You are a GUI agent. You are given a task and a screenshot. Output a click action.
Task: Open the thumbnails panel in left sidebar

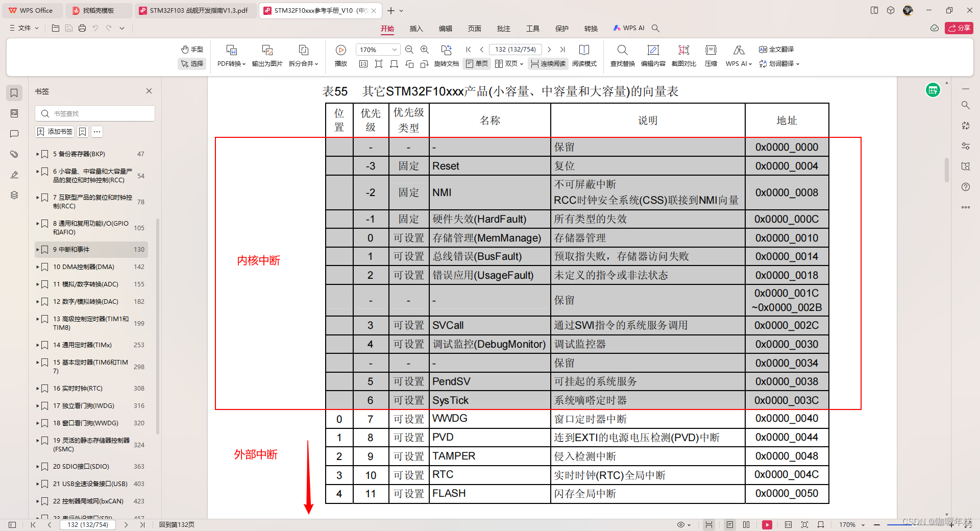(x=14, y=113)
